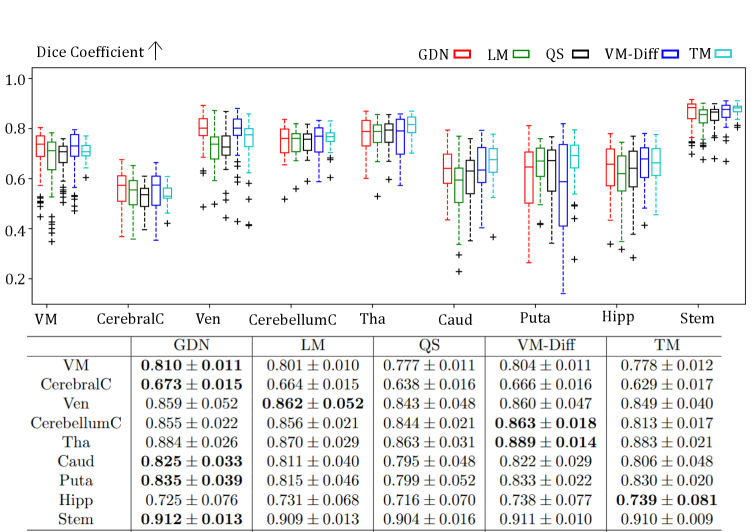Click the cell 0.716 ± 0.070
The image size is (753, 532).
[429, 500]
